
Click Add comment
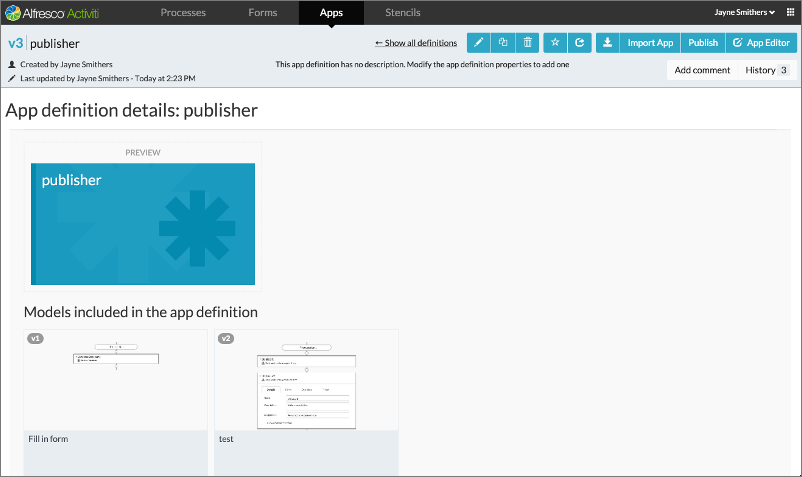tap(702, 70)
